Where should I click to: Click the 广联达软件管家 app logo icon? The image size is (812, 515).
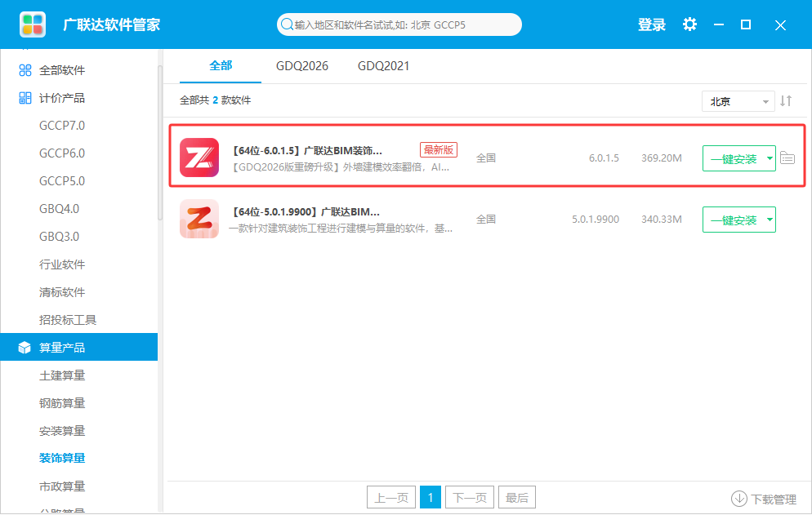pyautogui.click(x=33, y=24)
